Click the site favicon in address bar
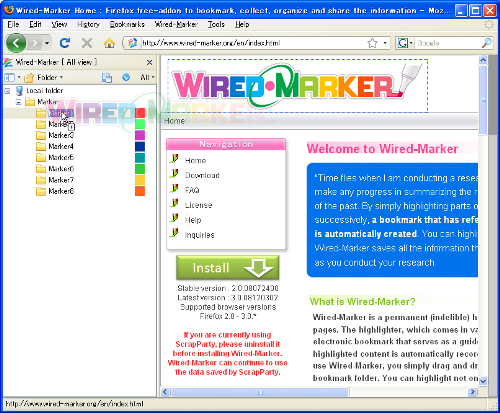The width and height of the screenshot is (500, 413). click(132, 43)
